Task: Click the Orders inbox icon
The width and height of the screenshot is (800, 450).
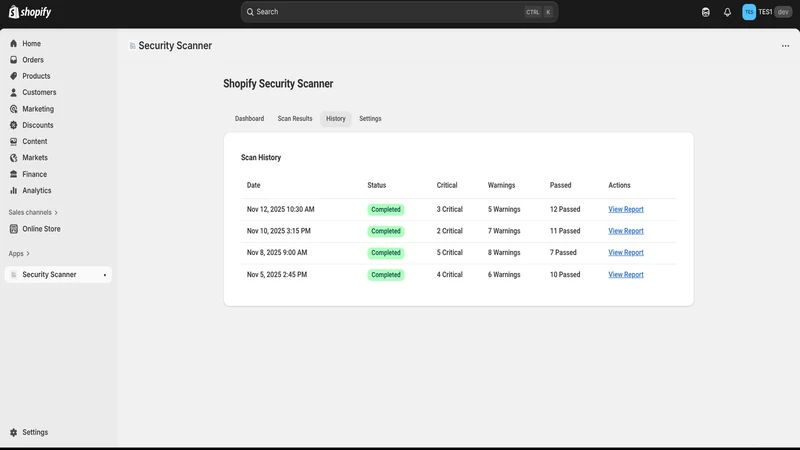Action: 14,60
